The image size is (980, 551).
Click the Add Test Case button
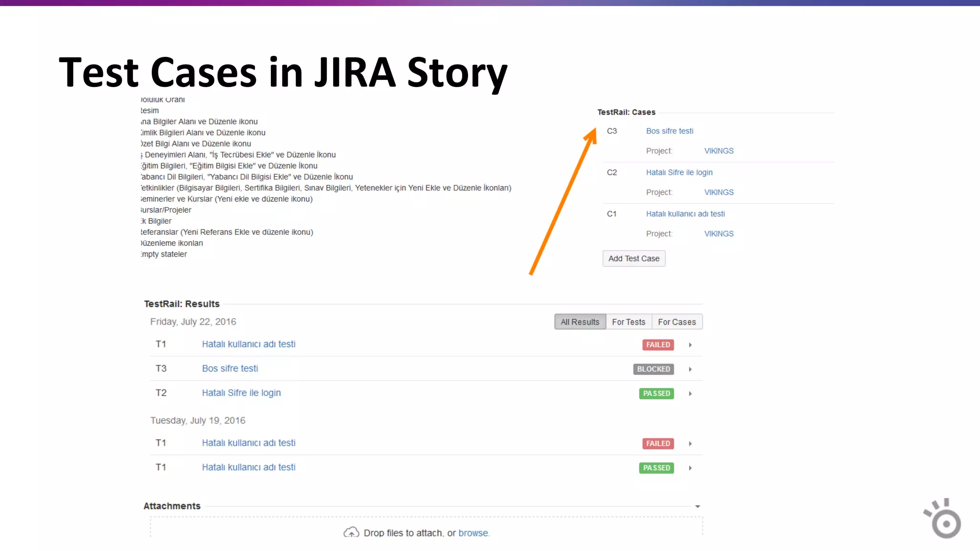click(634, 258)
